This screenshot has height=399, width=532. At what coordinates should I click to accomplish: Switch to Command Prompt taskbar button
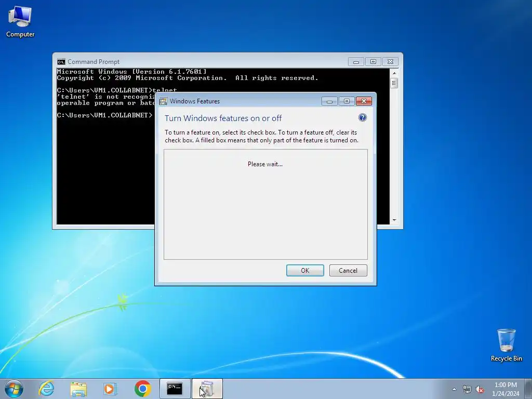[175, 389]
